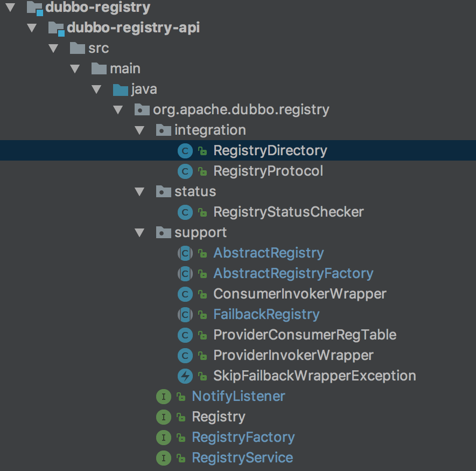The height and width of the screenshot is (471, 476).
Task: Click the org.apache.dubbo.registry package icon
Action: pyautogui.click(x=142, y=109)
